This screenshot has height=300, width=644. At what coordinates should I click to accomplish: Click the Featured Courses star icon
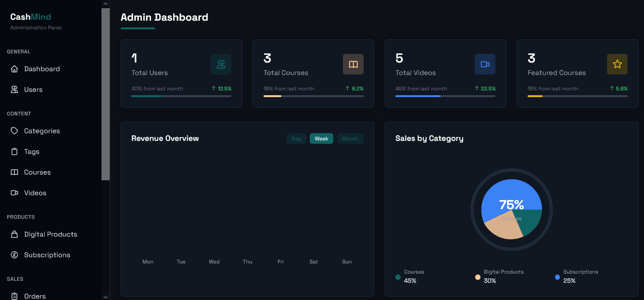pos(617,64)
